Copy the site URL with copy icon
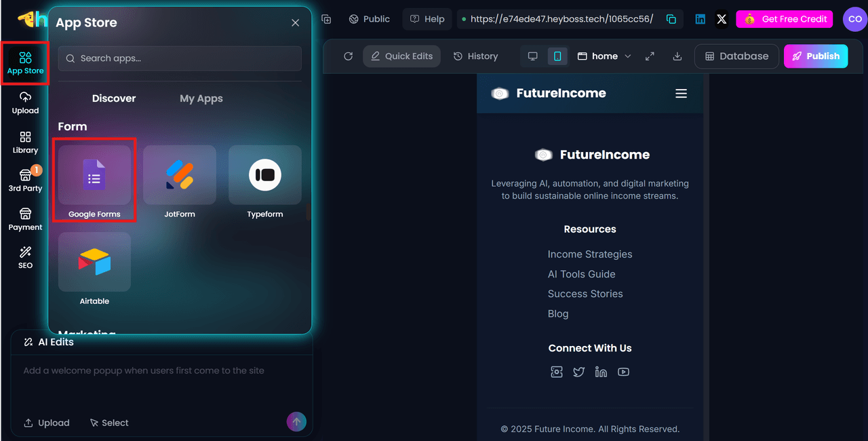This screenshot has width=868, height=441. point(671,19)
